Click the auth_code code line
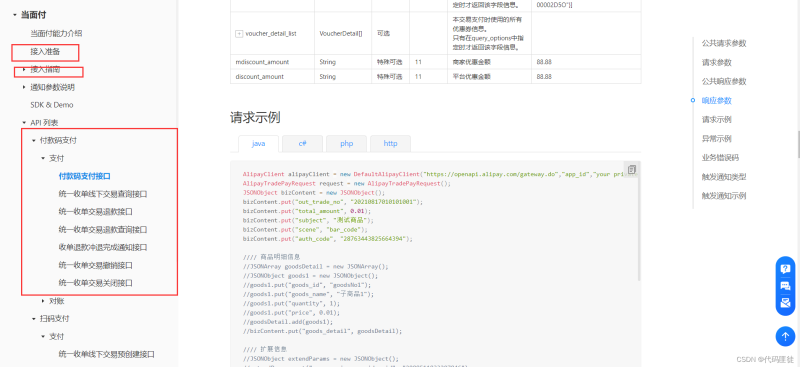The image size is (800, 367). tap(328, 238)
